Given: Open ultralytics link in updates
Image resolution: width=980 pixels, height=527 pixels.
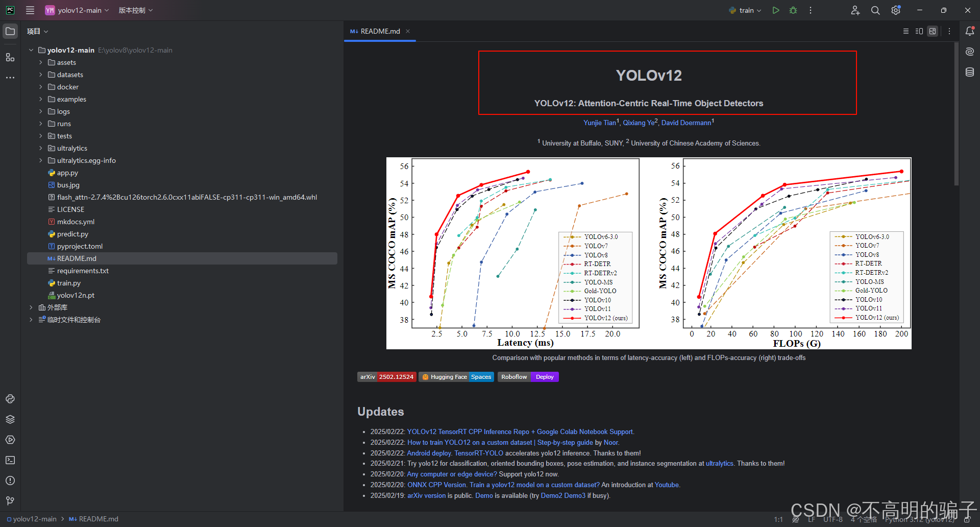Looking at the screenshot, I should 719,464.
